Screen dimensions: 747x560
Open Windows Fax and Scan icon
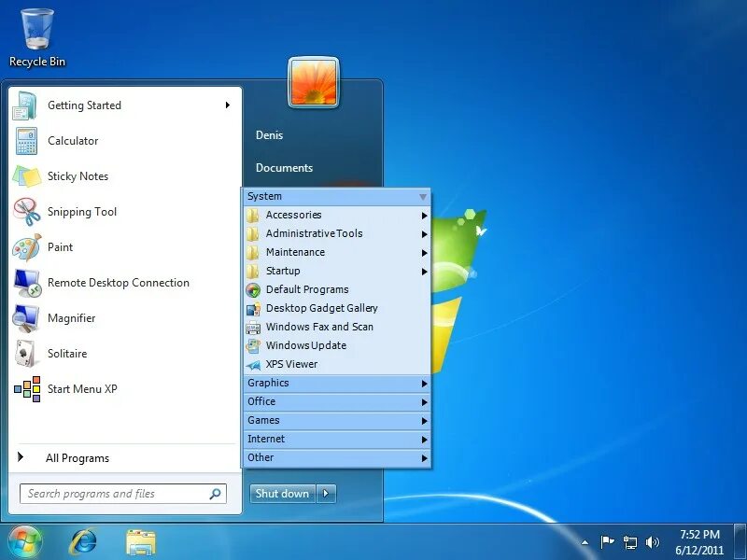253,328
